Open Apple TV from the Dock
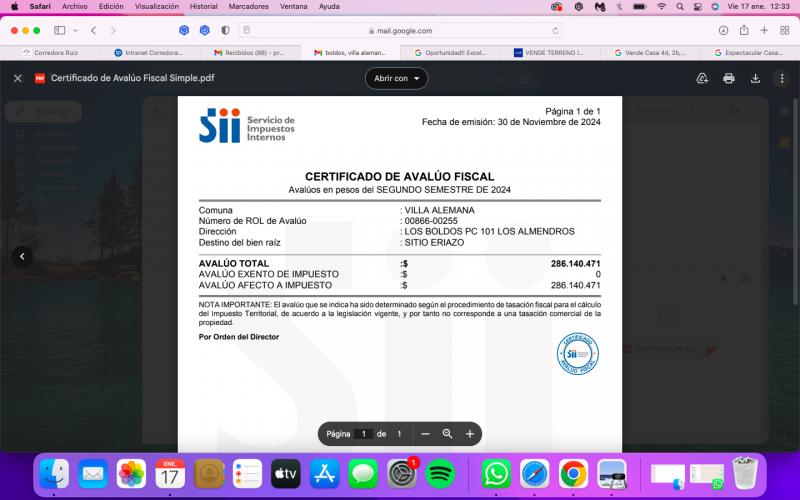800x500 pixels. (x=286, y=474)
